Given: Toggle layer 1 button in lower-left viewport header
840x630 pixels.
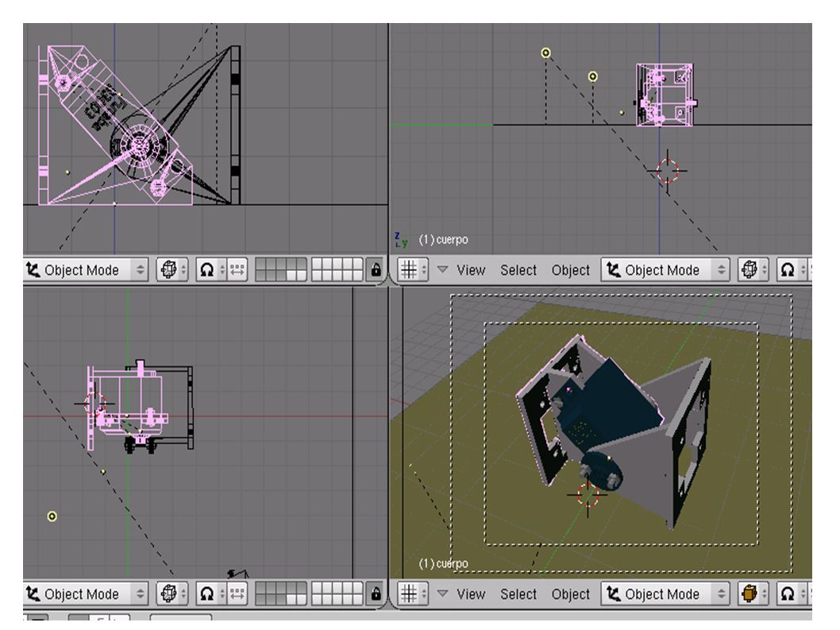Looking at the screenshot, I should click(261, 588).
